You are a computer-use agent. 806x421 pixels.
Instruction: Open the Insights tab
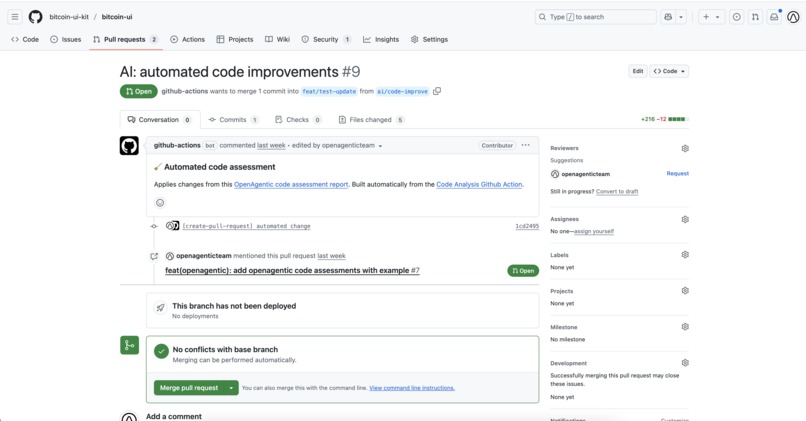coord(381,40)
